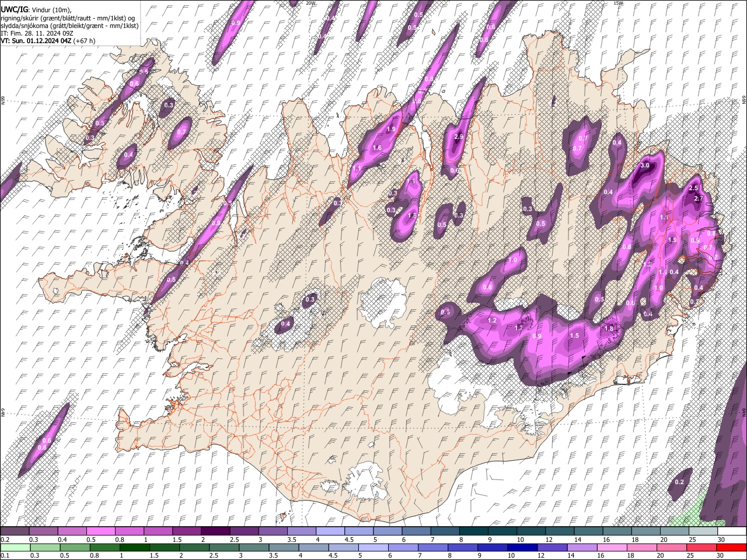Click the '1.8' precipitation value on the map
The image size is (747, 560).
pos(609,328)
